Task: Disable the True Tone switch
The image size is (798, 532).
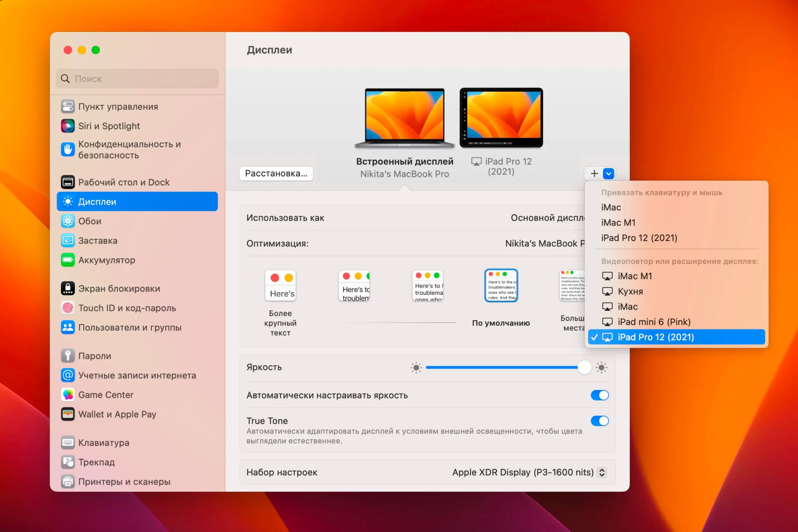Action: (599, 421)
